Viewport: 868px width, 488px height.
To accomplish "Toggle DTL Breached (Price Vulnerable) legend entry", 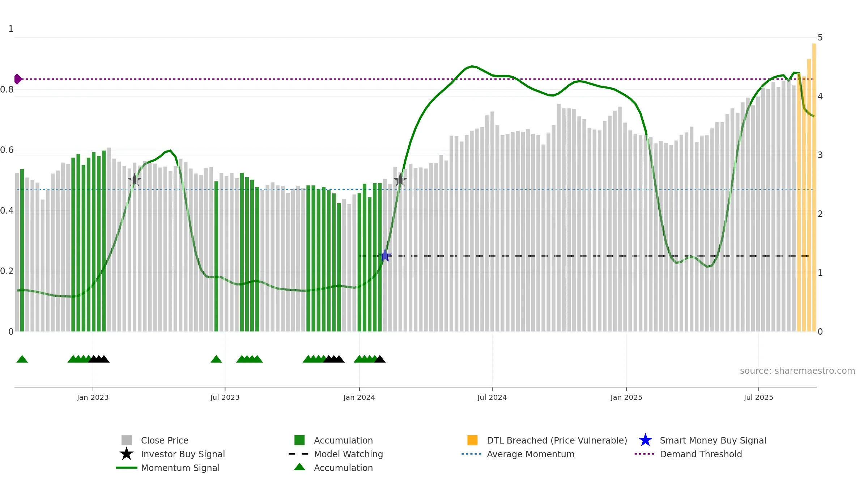I will tap(557, 440).
